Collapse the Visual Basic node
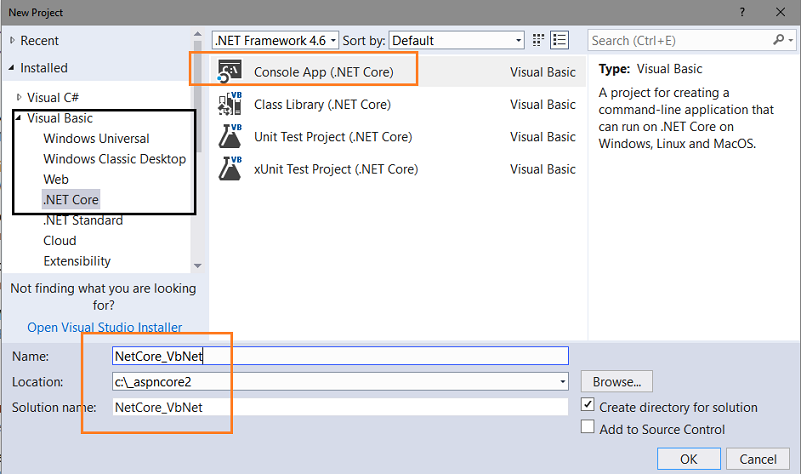The height and width of the screenshot is (474, 801). tap(19, 118)
